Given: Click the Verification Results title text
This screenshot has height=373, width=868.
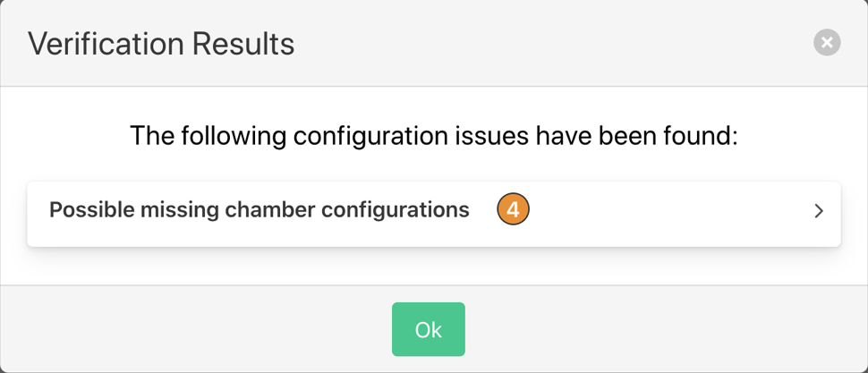Looking at the screenshot, I should point(161,43).
